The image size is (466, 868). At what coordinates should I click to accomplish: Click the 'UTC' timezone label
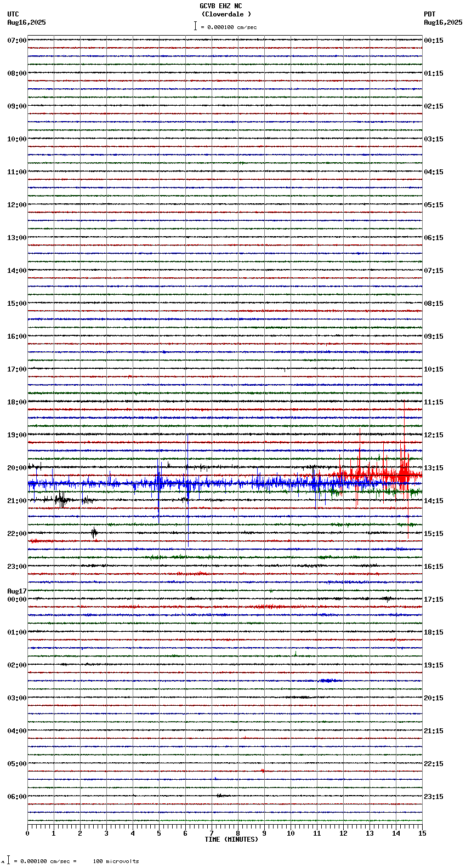point(13,14)
